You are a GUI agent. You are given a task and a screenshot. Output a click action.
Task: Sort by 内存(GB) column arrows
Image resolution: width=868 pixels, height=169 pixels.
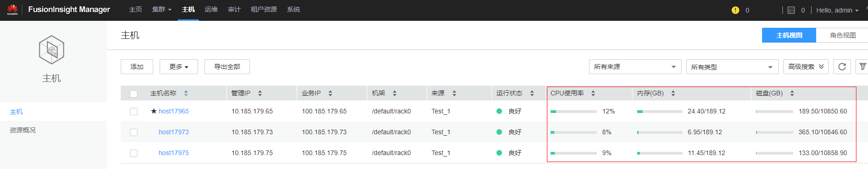coord(673,93)
